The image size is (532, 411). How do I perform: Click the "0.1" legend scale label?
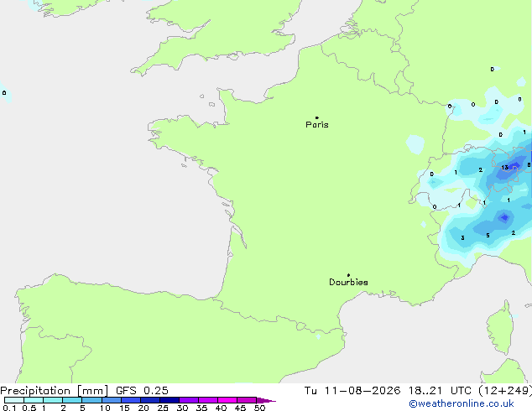coord(9,408)
